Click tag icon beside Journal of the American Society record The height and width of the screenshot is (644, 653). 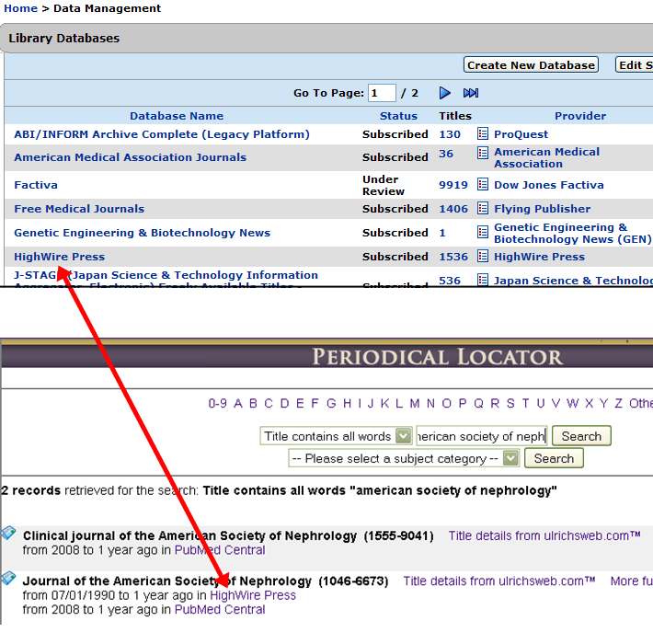[8, 578]
